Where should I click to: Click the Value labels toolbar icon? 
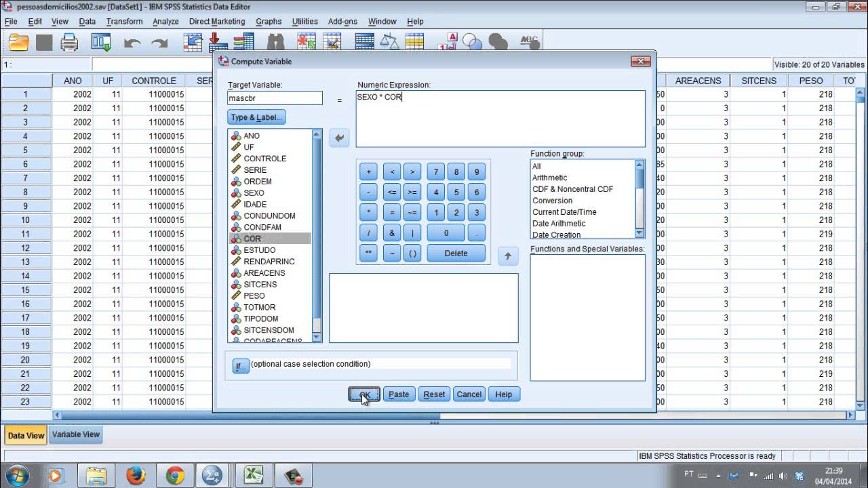click(447, 42)
